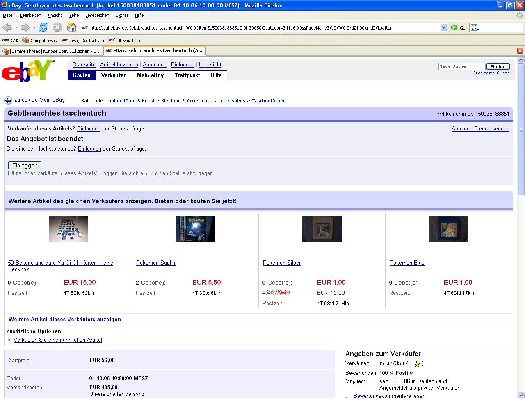Open the Extras menu
This screenshot has height=420, width=525.
click(122, 15)
